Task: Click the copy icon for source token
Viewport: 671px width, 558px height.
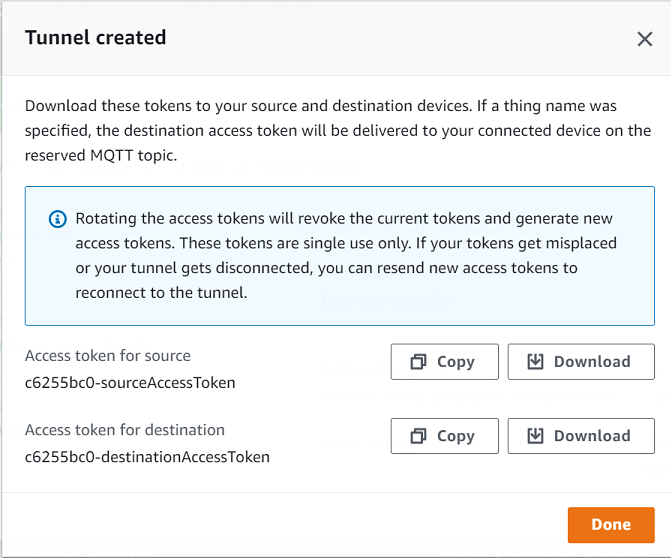Action: (419, 362)
